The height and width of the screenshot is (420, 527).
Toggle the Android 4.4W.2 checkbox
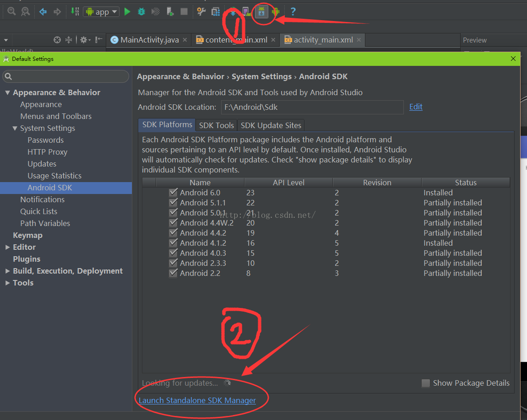click(x=174, y=223)
